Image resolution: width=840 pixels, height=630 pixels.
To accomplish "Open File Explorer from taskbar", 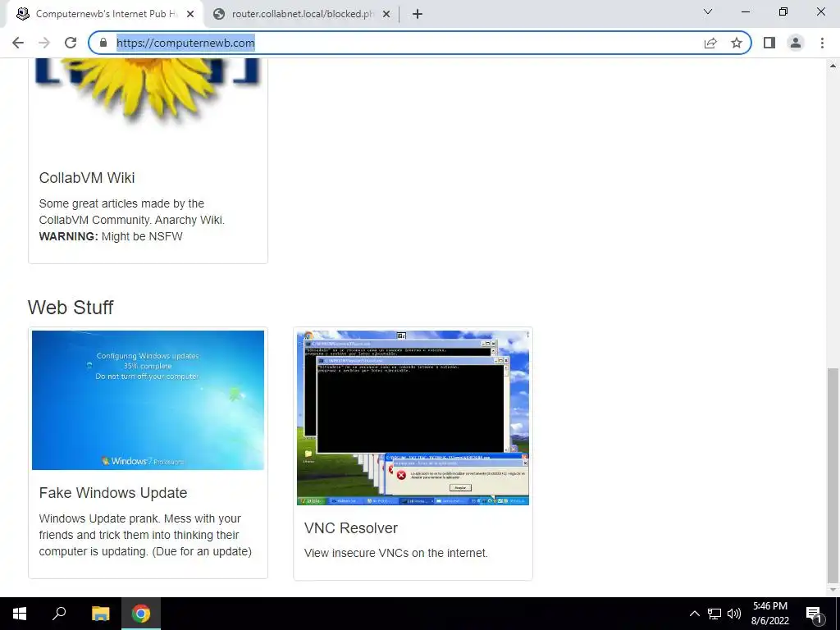I will click(100, 614).
